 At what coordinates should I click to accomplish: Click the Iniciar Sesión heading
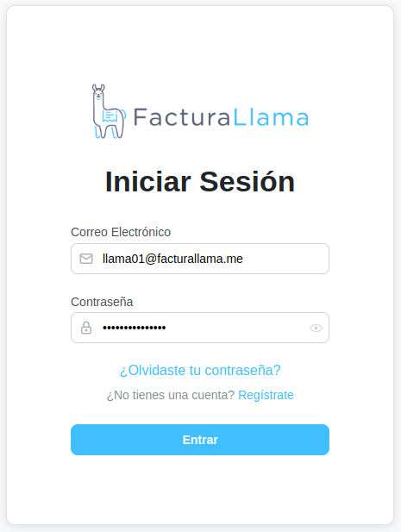click(x=200, y=182)
